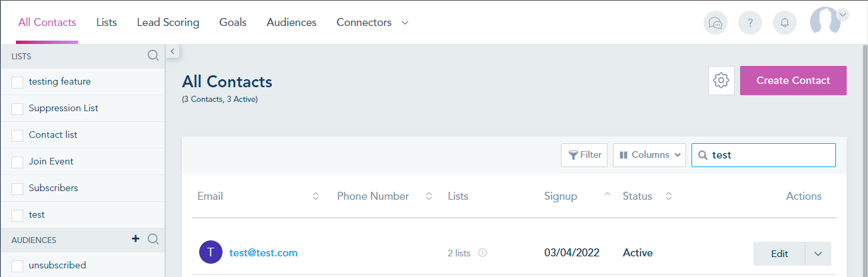Open the help question mark icon
The width and height of the screenshot is (868, 277).
click(x=750, y=23)
